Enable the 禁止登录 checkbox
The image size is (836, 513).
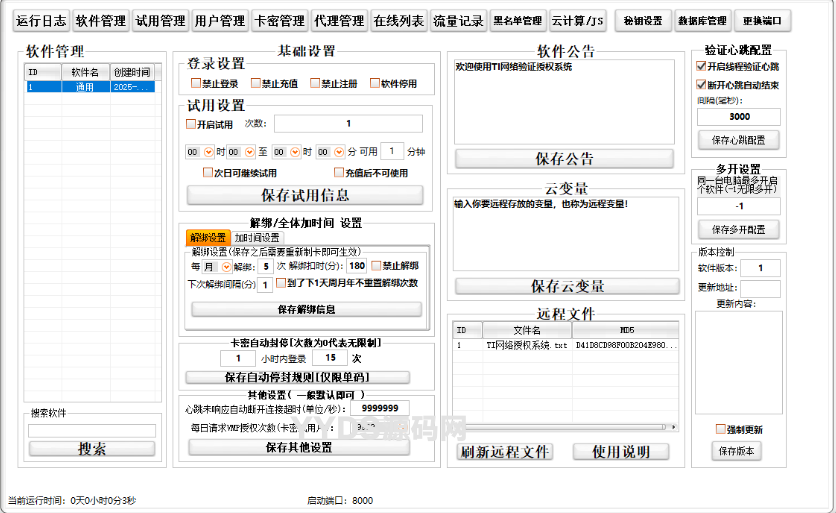coord(197,84)
